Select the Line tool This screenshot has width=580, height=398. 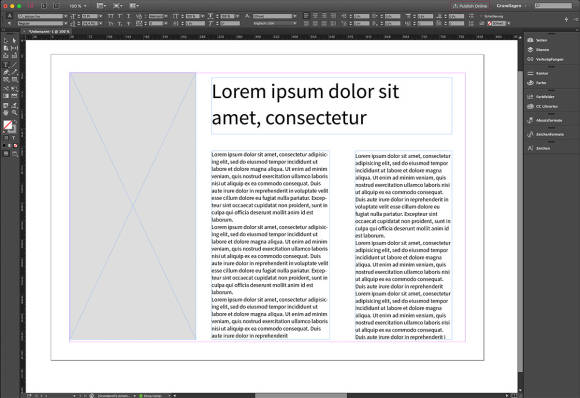point(14,65)
